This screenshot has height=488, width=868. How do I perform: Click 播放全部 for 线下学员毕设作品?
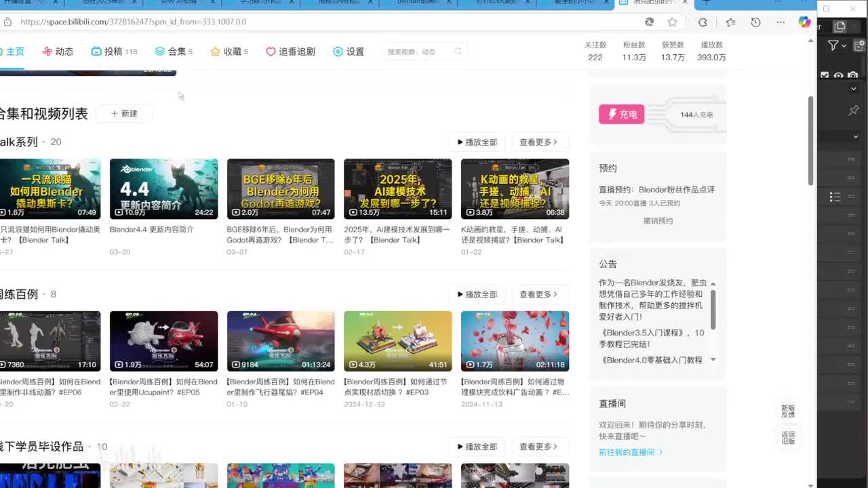tap(477, 447)
